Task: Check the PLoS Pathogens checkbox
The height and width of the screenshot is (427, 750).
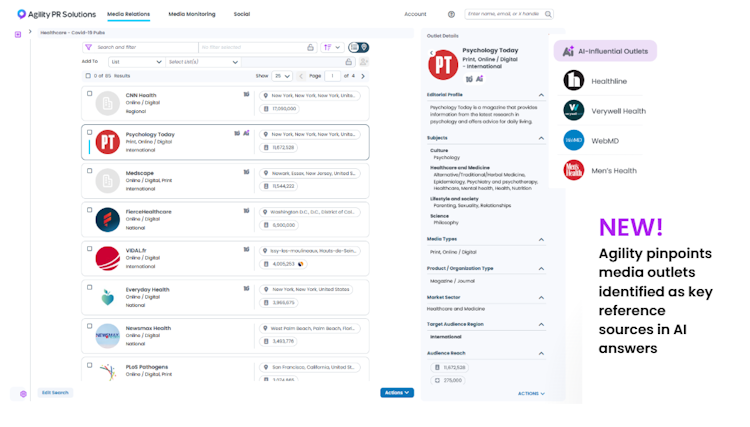Action: click(x=89, y=365)
